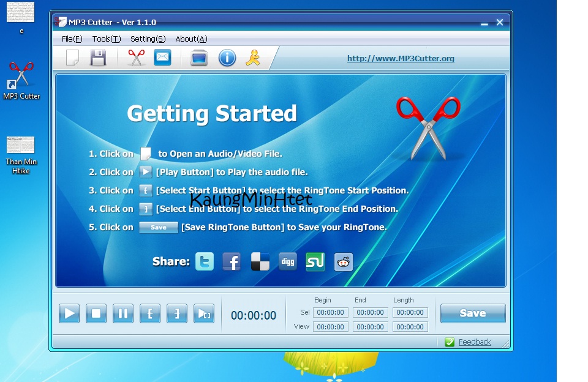588x382 pixels.
Task: Stop playback with the Stop button
Action: 96,313
